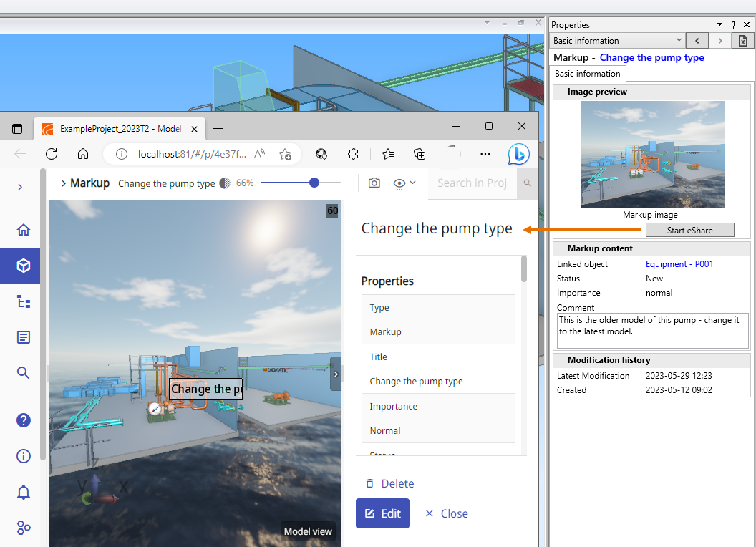Open the hierarchy tree icon in sidebar

(24, 301)
